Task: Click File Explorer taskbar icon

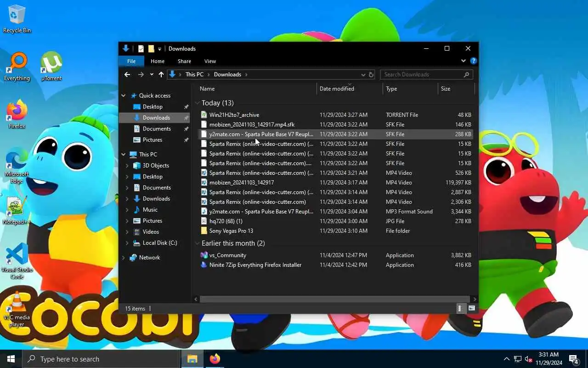Action: pyautogui.click(x=192, y=359)
